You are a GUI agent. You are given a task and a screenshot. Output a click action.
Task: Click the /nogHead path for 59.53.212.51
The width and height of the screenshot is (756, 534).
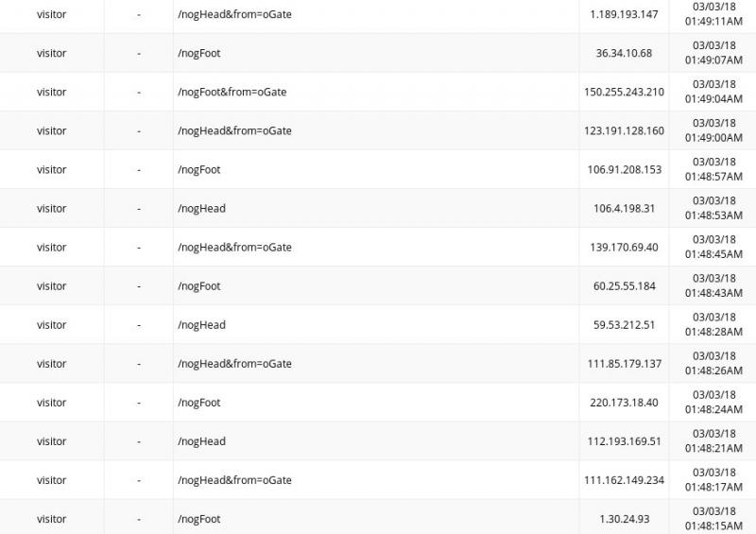(x=201, y=324)
